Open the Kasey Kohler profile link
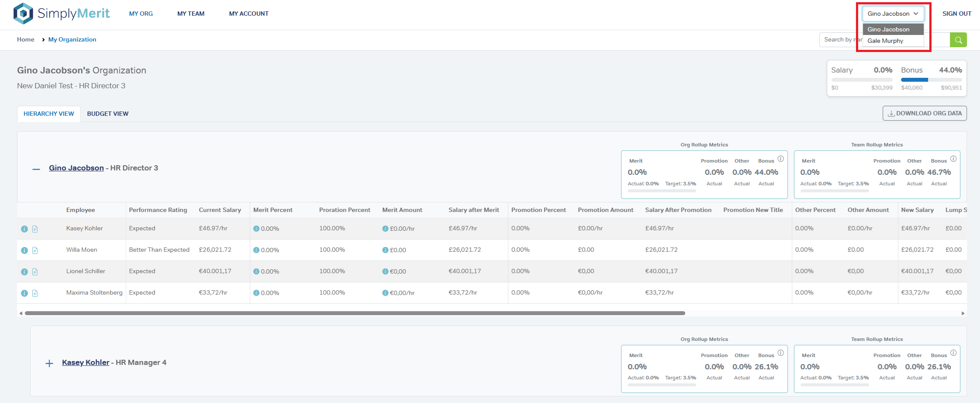Screen dimensions: 980x403 (x=86, y=362)
